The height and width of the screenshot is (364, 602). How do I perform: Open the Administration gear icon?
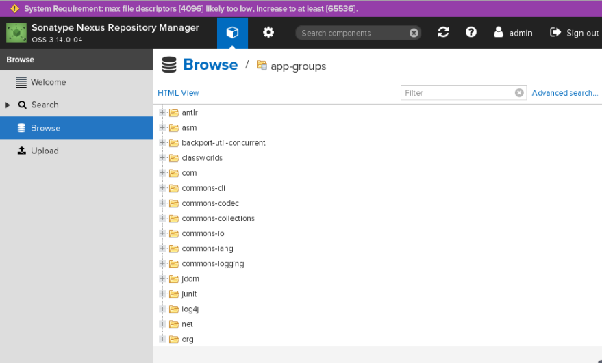point(268,33)
